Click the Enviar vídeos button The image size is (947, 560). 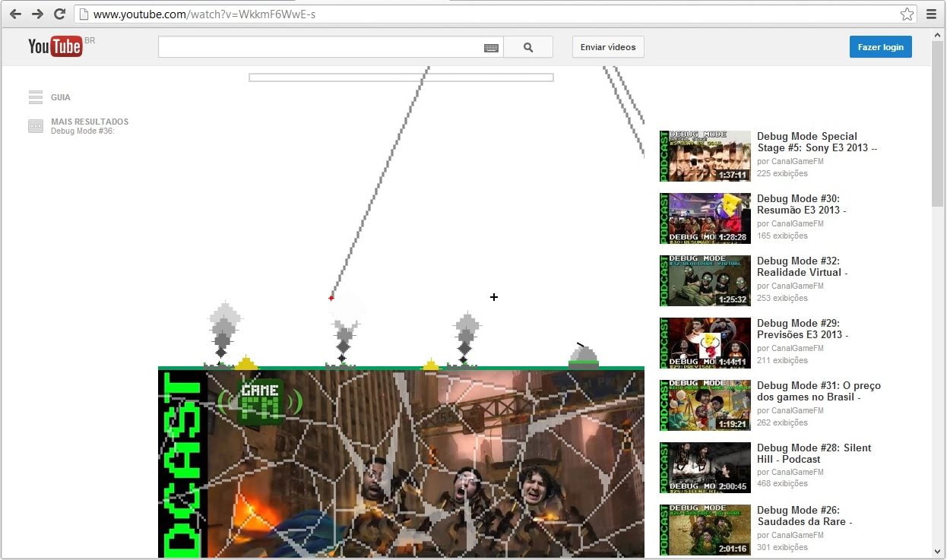[607, 46]
